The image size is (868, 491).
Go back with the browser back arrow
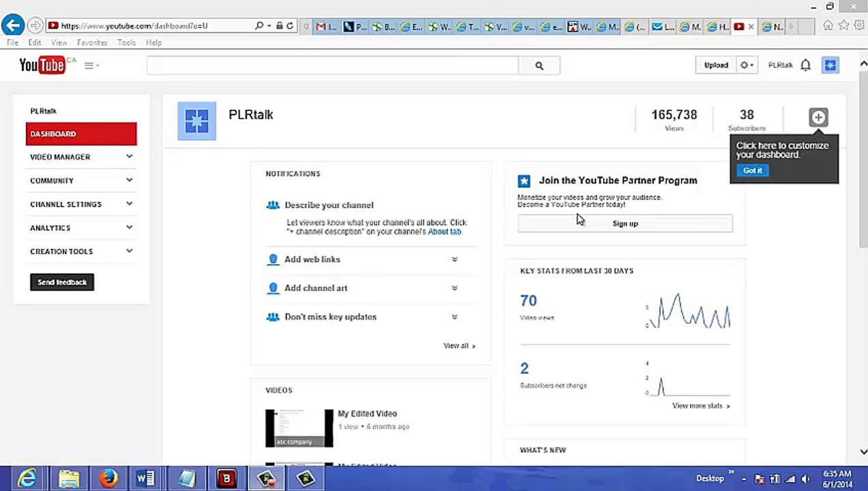[x=12, y=26]
